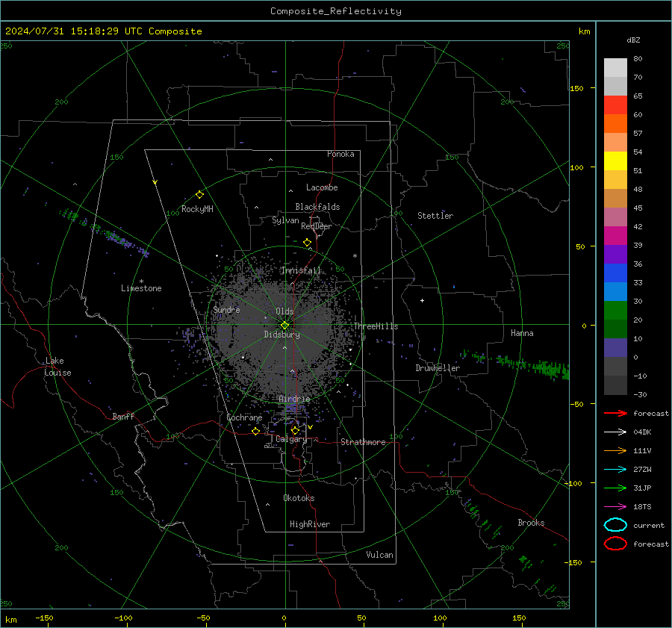Viewport: 672px width, 628px height.
Task: Click the Brooks city label
Action: click(531, 523)
